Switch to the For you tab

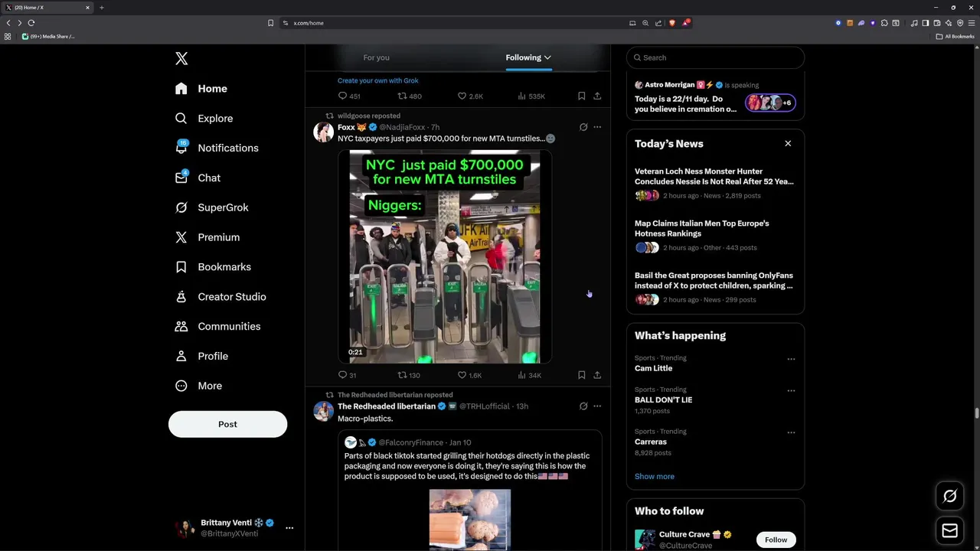(376, 57)
